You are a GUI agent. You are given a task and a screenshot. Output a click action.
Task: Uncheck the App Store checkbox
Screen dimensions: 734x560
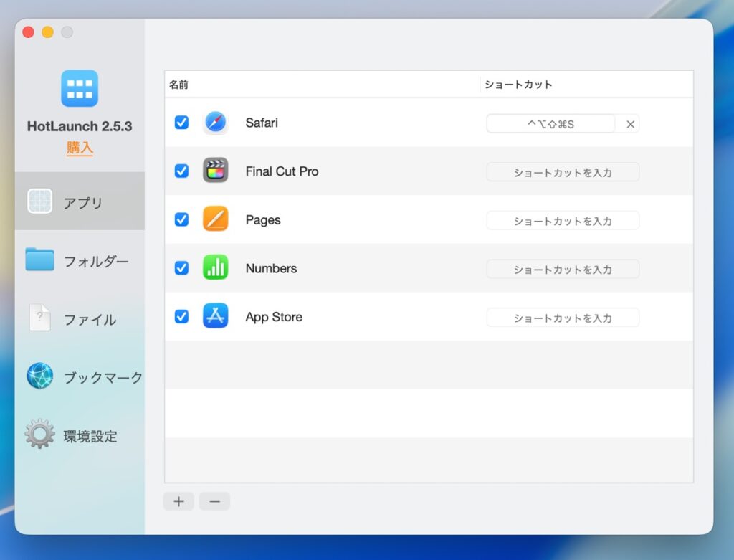point(181,316)
